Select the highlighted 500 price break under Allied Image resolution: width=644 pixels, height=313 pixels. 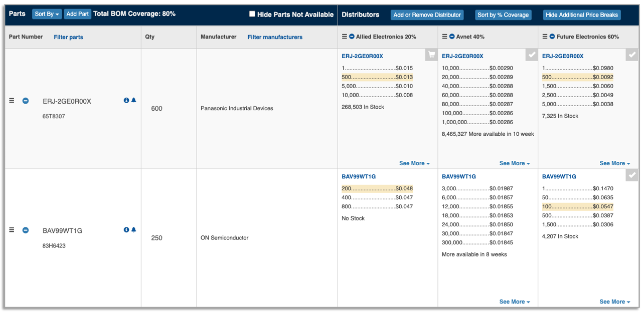(x=377, y=77)
